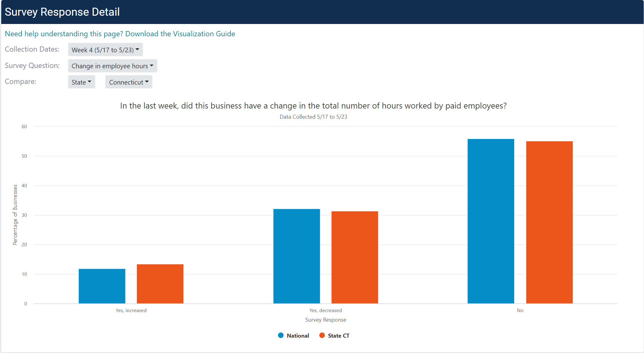Expand the Change in employee hours dropdown
Screen dimensions: 644x353
click(x=112, y=66)
